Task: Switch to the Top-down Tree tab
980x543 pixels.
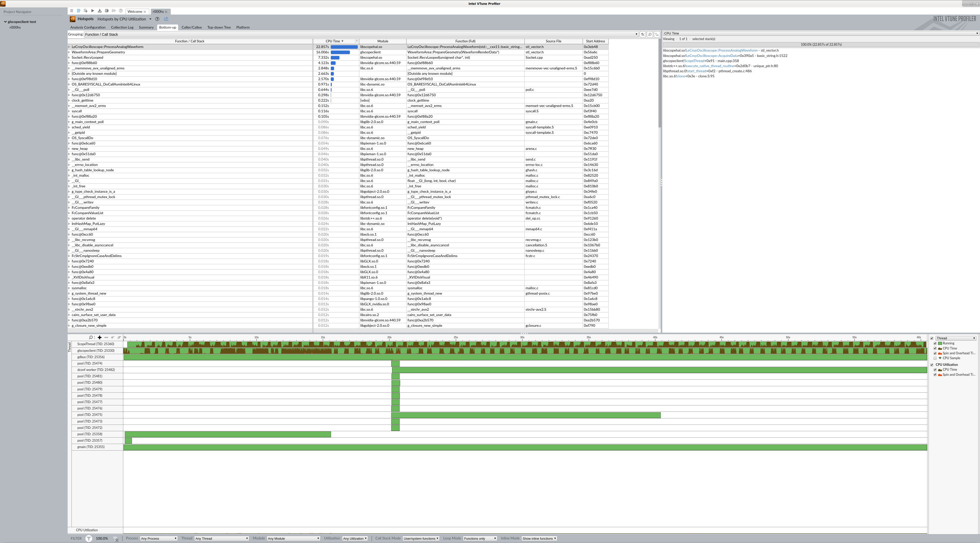Action: pos(219,27)
